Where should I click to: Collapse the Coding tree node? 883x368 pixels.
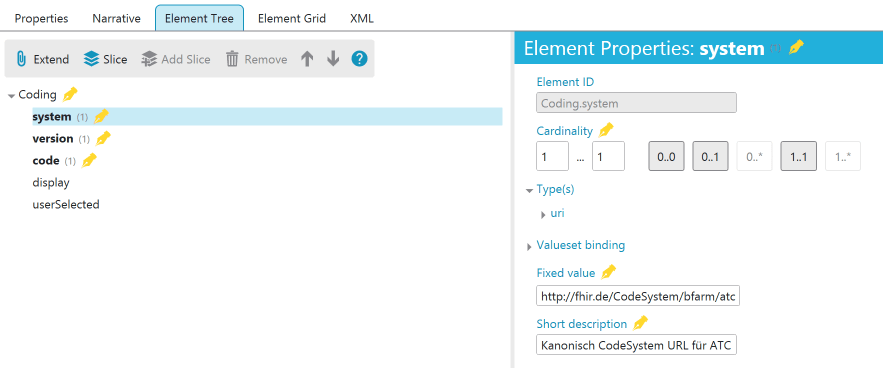(11, 96)
